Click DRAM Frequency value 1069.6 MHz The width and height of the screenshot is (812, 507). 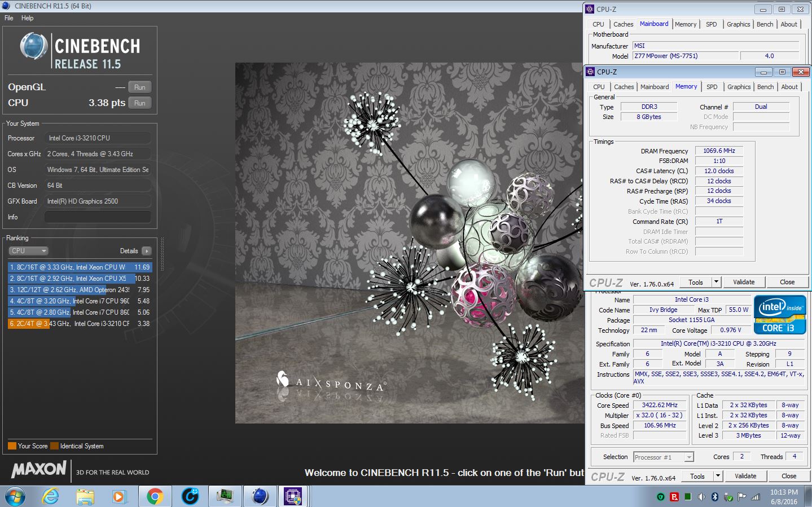(x=719, y=151)
